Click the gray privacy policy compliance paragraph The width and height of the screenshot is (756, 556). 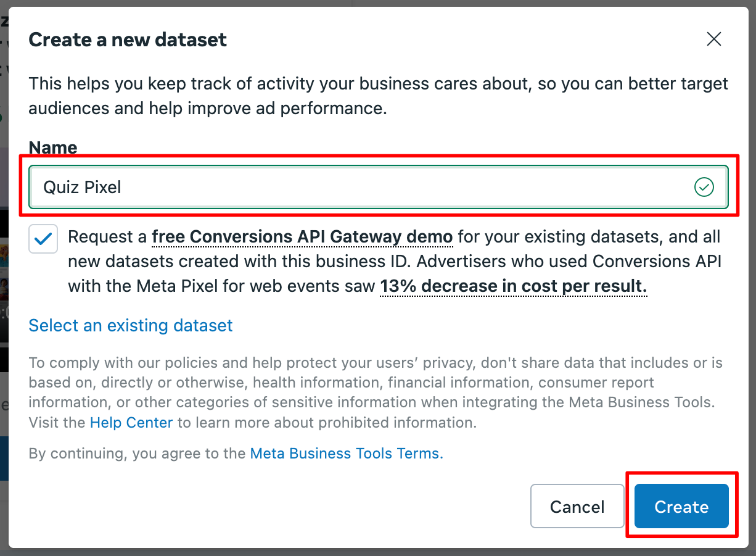[x=376, y=392]
